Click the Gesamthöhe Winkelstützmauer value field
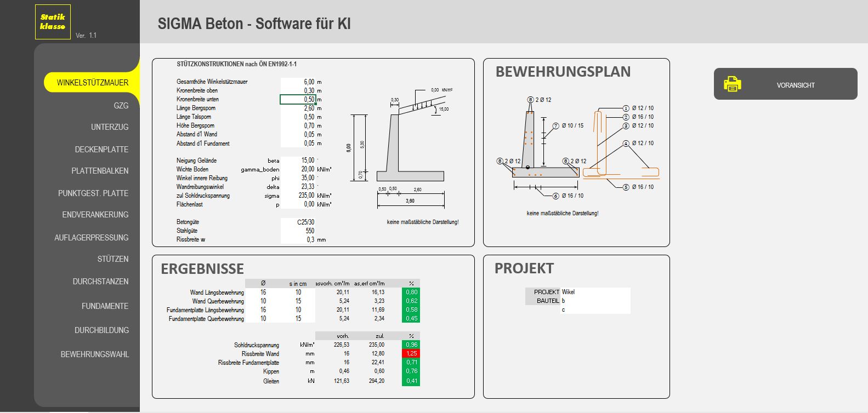 [x=298, y=82]
